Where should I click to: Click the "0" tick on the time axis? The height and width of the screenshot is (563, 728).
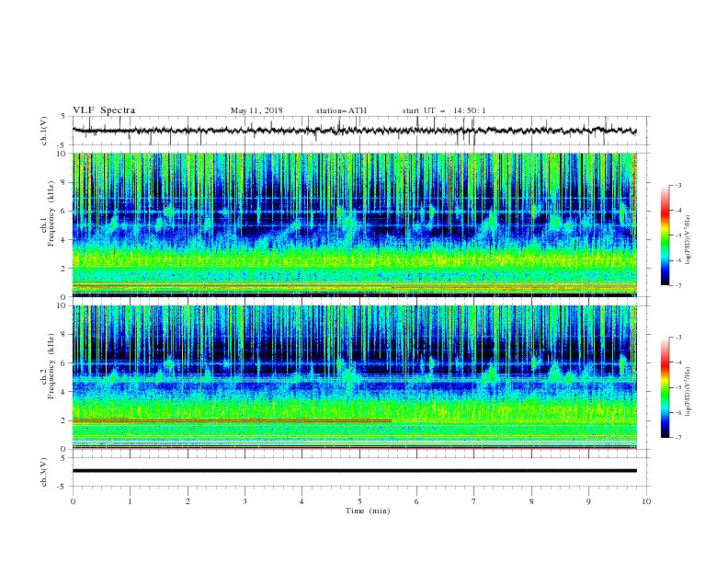[73, 501]
